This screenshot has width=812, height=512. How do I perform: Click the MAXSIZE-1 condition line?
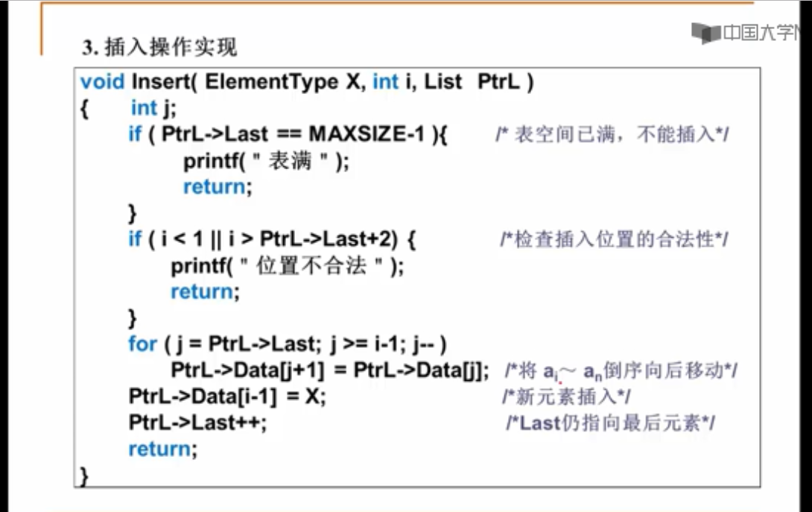click(x=287, y=134)
